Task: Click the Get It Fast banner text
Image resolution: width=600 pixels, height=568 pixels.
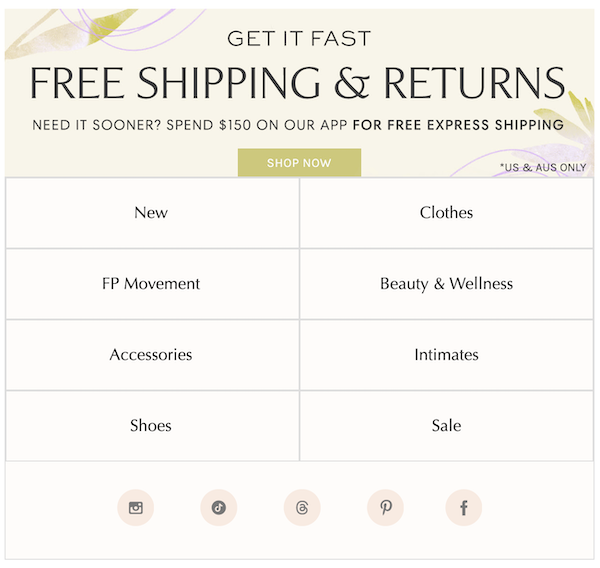Action: (x=299, y=39)
